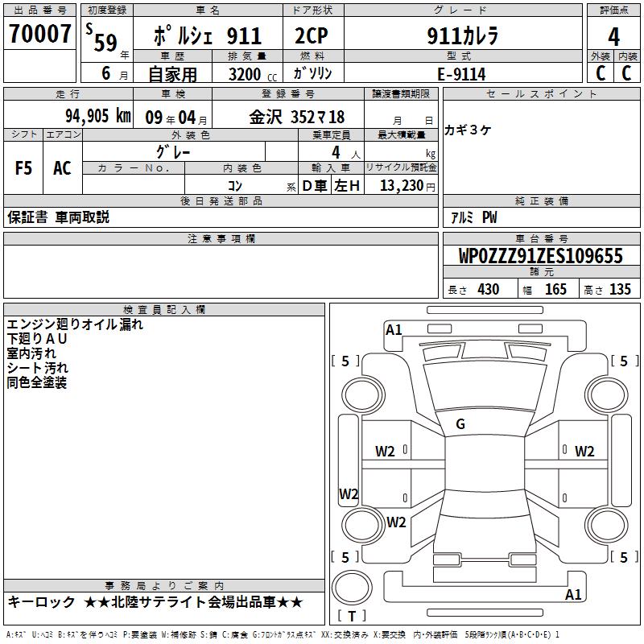Click the W2 mark on right-hand door

click(x=584, y=452)
